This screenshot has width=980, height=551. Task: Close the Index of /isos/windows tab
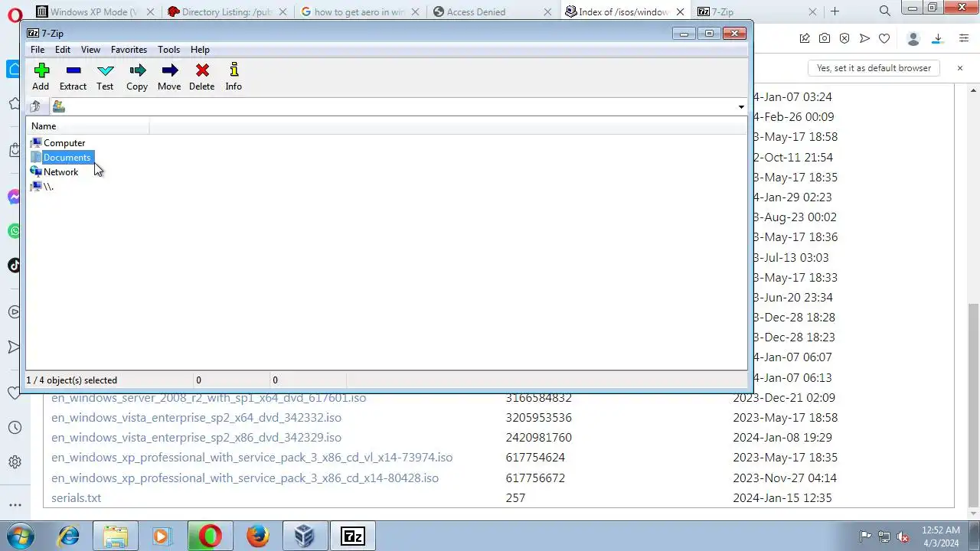click(x=680, y=11)
